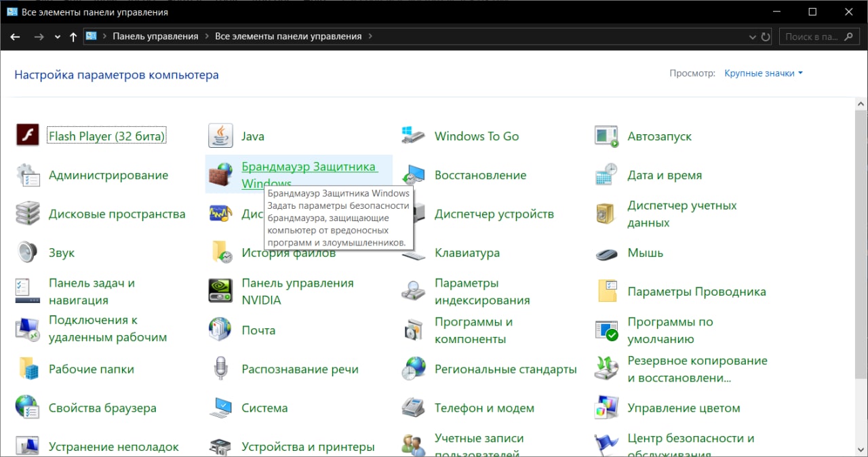Go up one level with Up arrow
The height and width of the screenshot is (457, 868).
pos(73,37)
